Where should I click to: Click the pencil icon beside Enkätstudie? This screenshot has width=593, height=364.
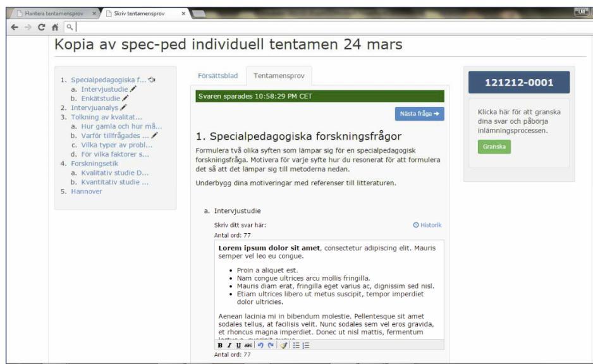[x=125, y=99]
